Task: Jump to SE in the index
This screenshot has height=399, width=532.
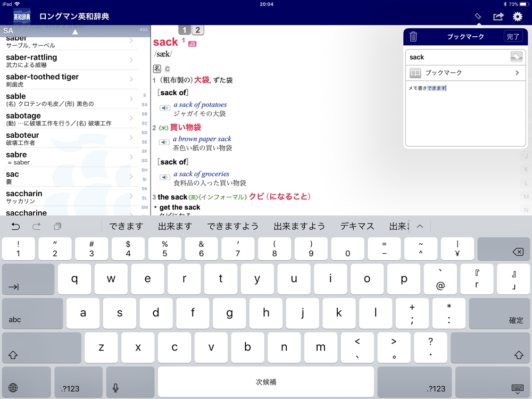Action: coord(145,142)
